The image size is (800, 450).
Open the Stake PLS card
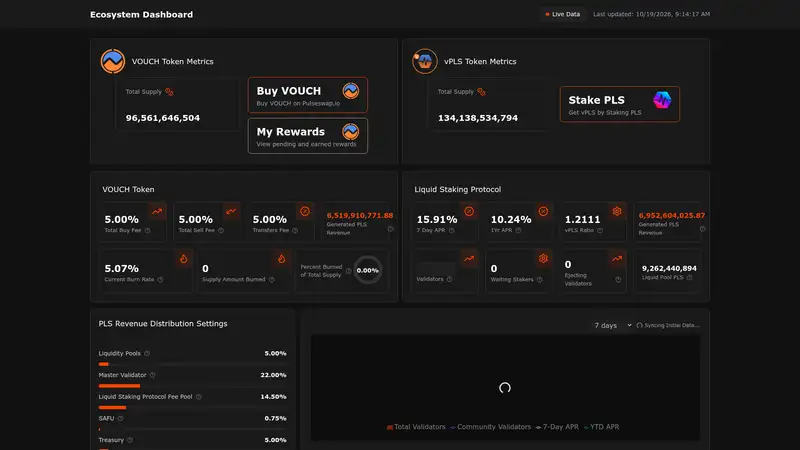click(x=619, y=104)
